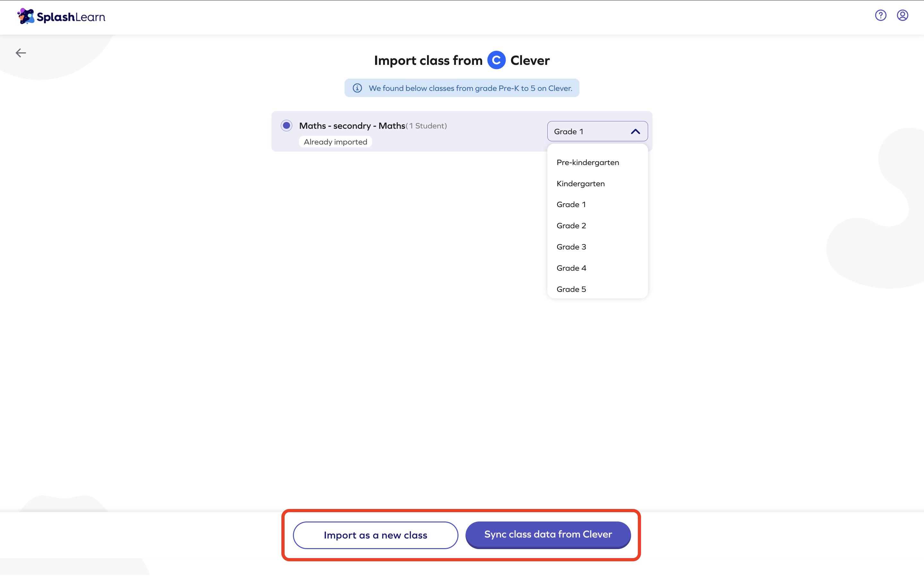Pick Grade 2 in the dropdown list
The width and height of the screenshot is (924, 578).
click(x=571, y=225)
